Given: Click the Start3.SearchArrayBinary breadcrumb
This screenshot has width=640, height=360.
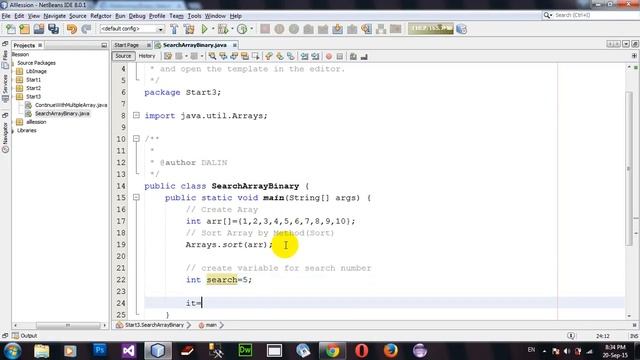Looking at the screenshot, I should (154, 325).
